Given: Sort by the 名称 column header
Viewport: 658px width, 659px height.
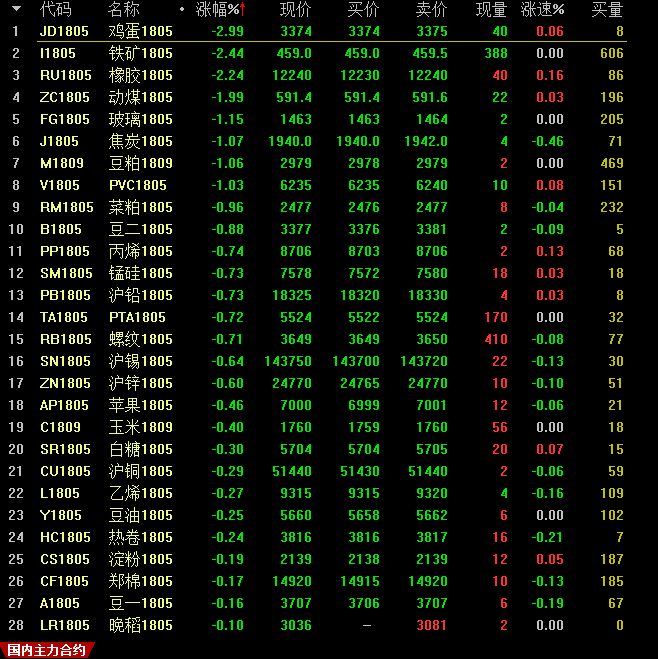Looking at the screenshot, I should [x=124, y=10].
